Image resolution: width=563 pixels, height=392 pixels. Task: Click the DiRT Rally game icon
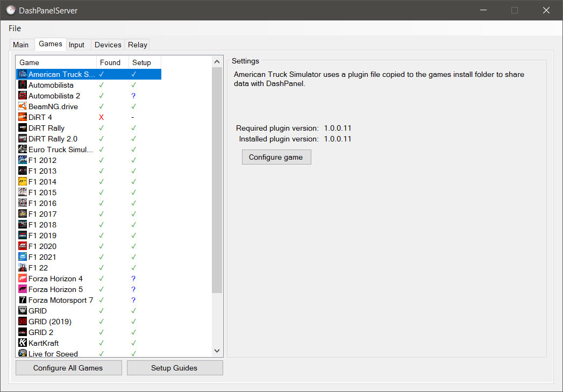point(23,128)
